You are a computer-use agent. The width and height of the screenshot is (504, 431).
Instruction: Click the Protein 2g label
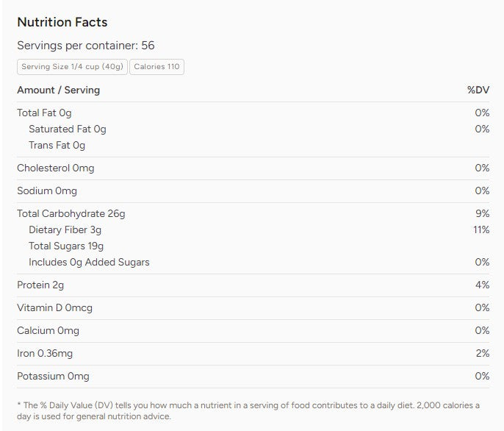click(x=40, y=285)
